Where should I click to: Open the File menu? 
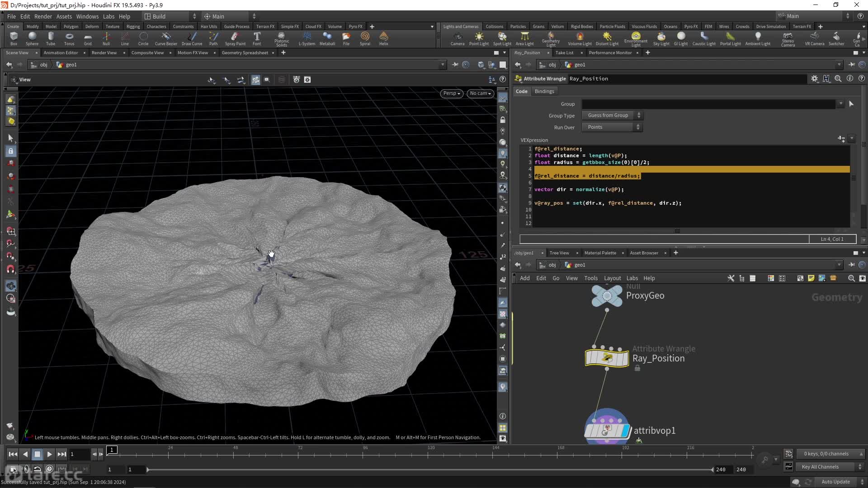(11, 16)
